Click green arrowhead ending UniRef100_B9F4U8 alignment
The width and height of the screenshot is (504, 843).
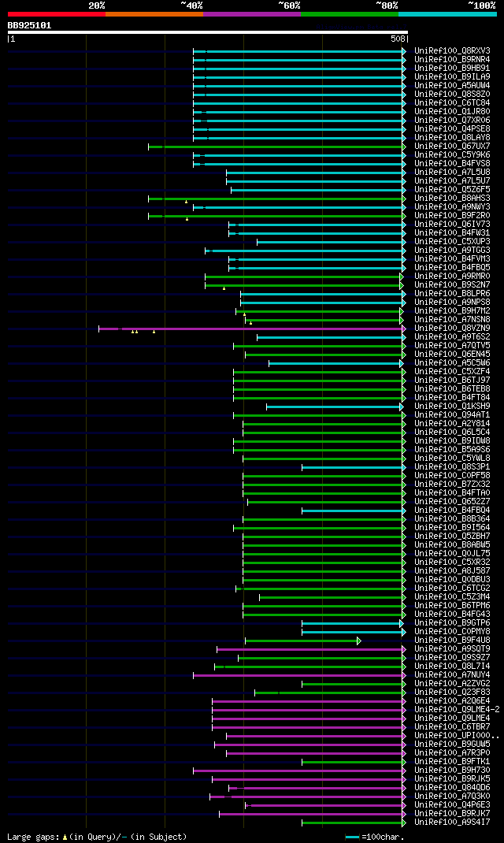[359, 641]
